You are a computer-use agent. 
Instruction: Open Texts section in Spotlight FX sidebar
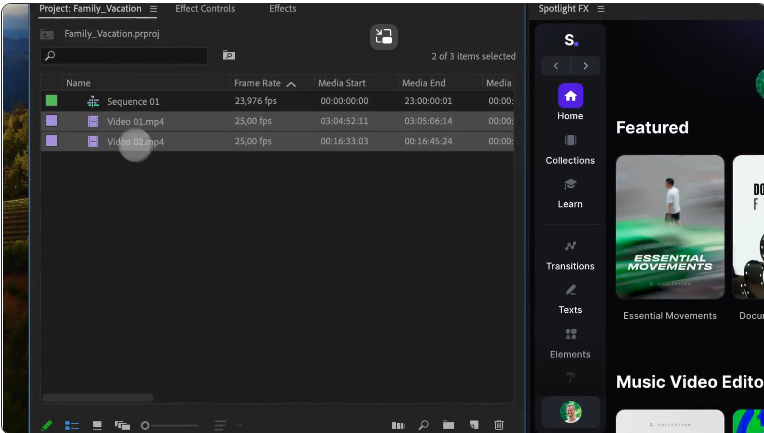click(570, 298)
